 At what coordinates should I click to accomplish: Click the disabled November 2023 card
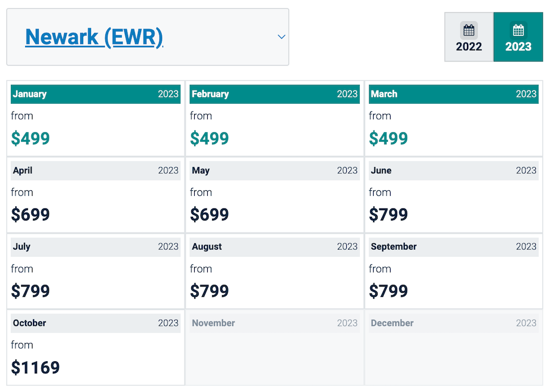pyautogui.click(x=274, y=348)
